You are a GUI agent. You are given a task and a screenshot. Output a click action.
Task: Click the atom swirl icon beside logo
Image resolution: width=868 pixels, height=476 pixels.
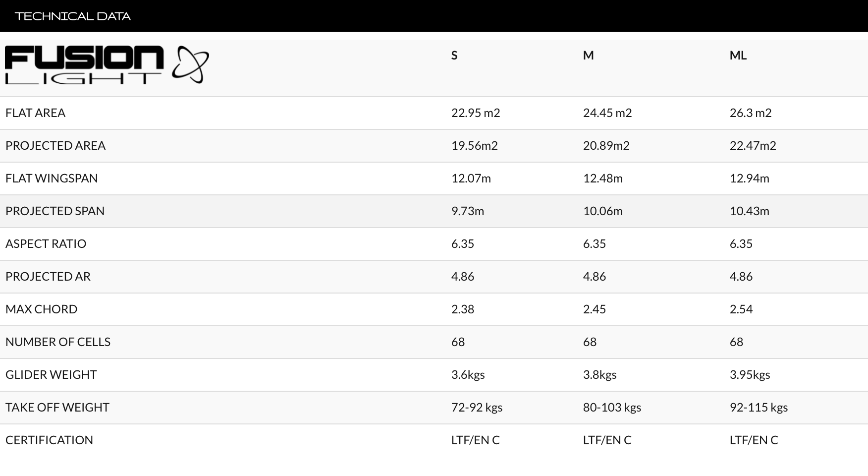191,64
